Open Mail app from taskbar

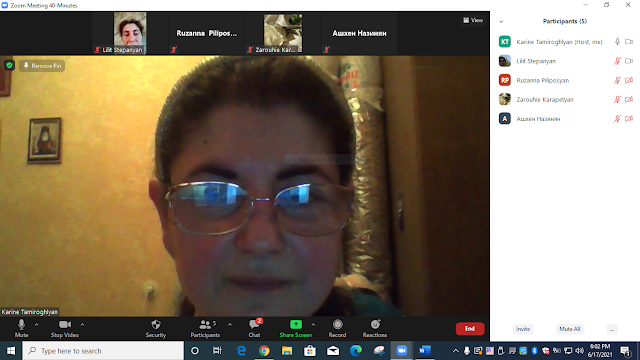[333, 351]
